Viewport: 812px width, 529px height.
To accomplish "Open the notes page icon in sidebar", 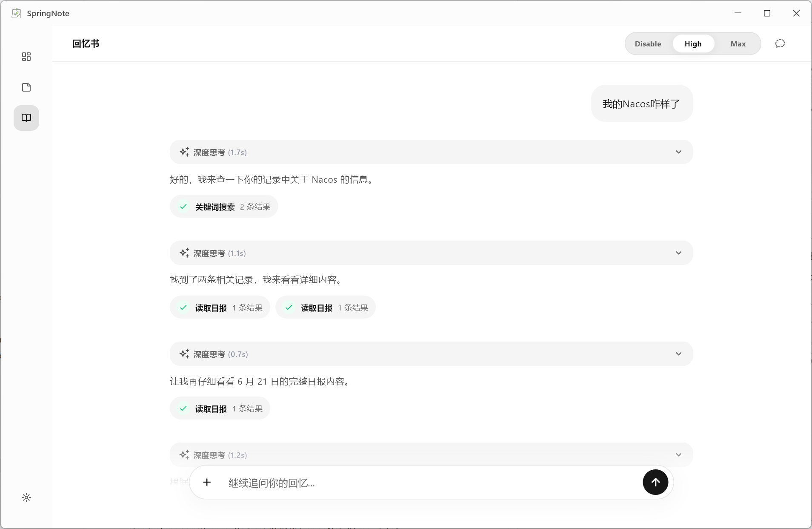I will [x=26, y=87].
